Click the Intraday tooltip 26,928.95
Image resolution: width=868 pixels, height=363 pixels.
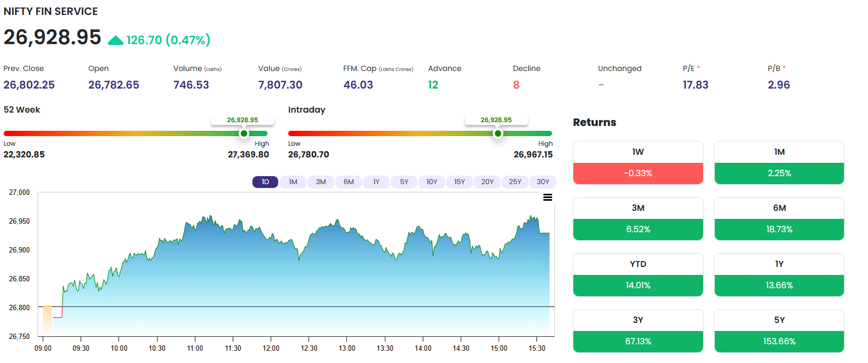496,120
